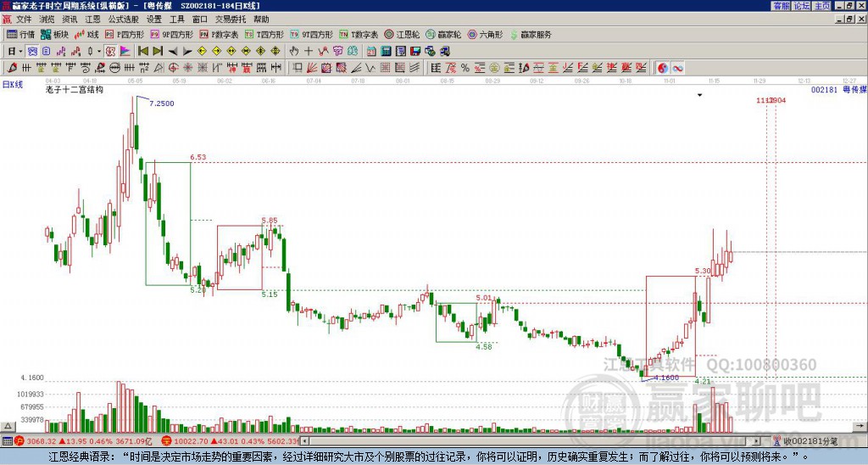The image size is (868, 465).
Task: Open the 帮助 menu
Action: 261,20
